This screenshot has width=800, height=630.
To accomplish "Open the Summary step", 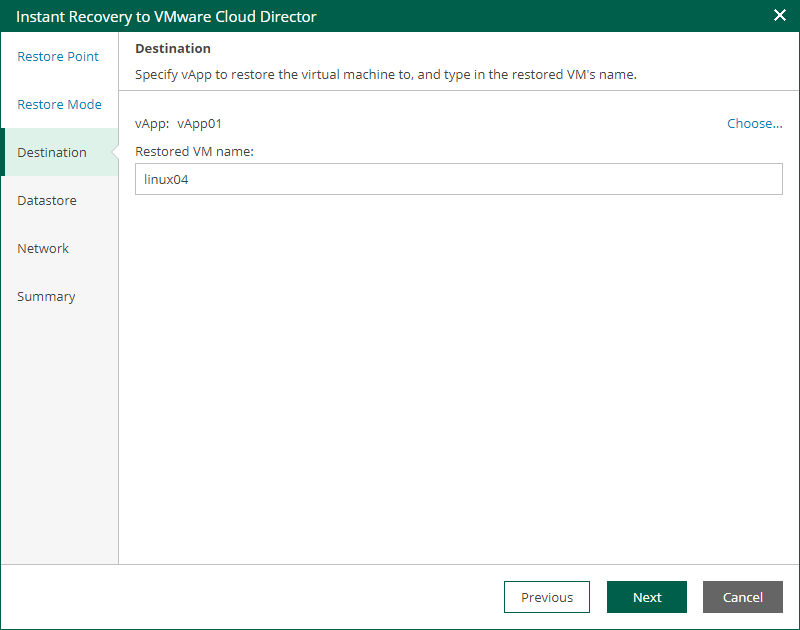I will pyautogui.click(x=46, y=296).
